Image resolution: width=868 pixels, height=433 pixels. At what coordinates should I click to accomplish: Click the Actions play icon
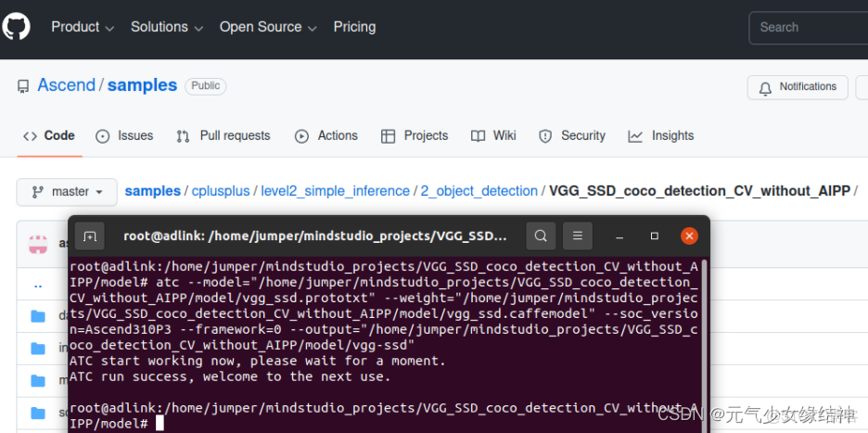point(301,136)
